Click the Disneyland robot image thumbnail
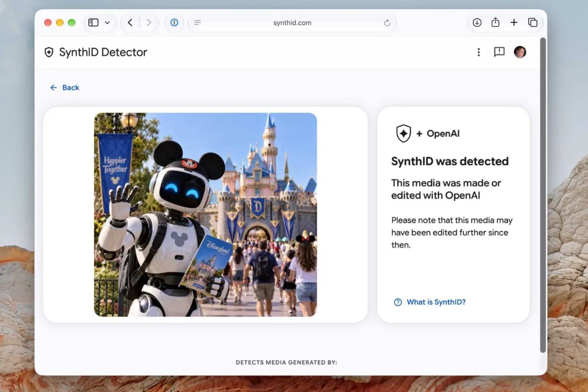The image size is (588, 392). [x=205, y=215]
